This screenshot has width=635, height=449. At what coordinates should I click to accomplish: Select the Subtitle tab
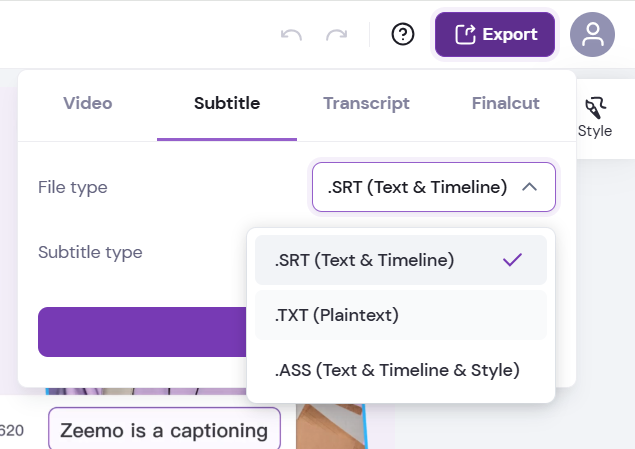[227, 103]
